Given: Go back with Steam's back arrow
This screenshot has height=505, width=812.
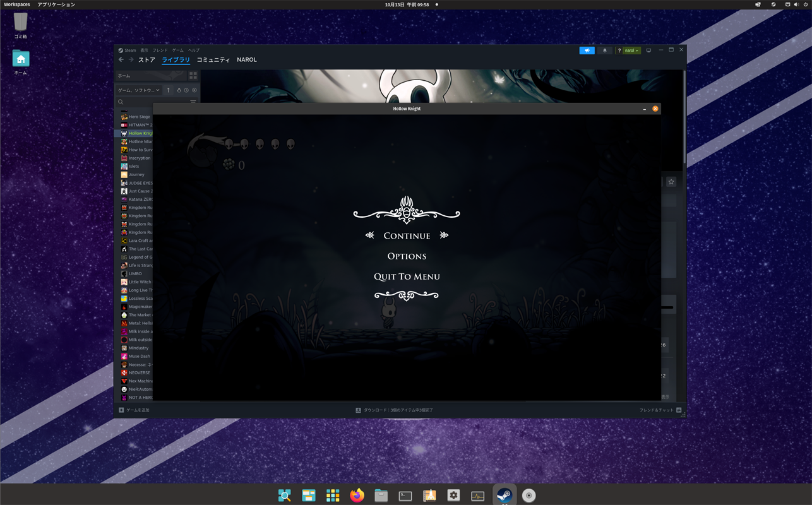Looking at the screenshot, I should [121, 60].
